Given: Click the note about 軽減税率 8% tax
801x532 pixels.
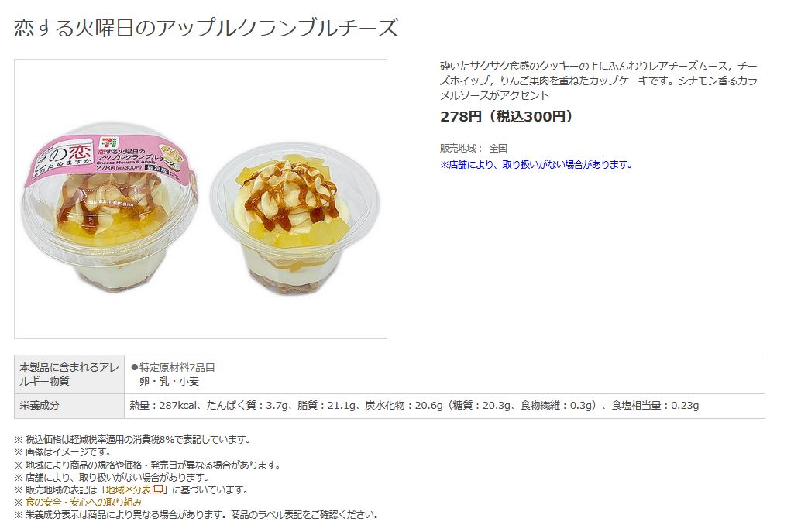Looking at the screenshot, I should tap(132, 440).
